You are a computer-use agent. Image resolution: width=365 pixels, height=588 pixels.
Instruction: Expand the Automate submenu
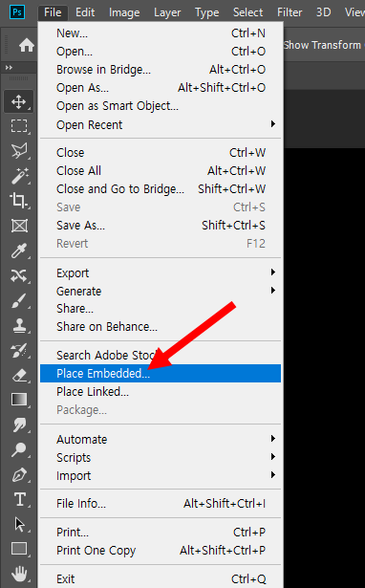(161, 439)
